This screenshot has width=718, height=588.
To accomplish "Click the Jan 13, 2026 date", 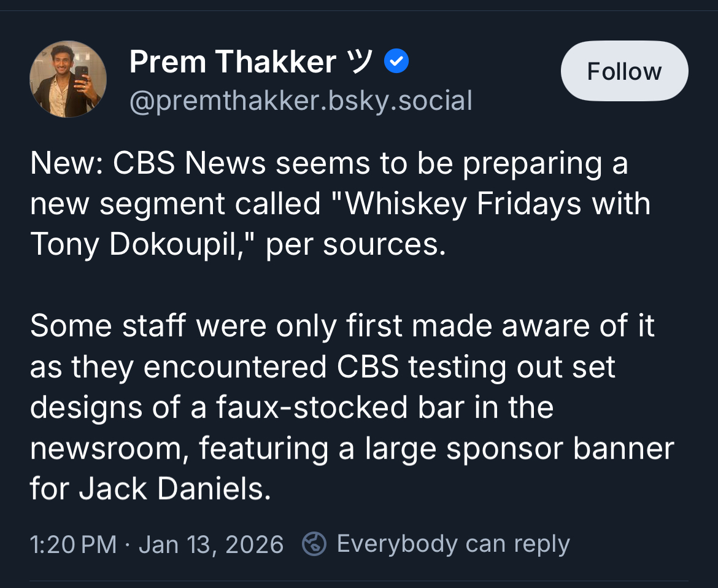I will click(x=211, y=544).
